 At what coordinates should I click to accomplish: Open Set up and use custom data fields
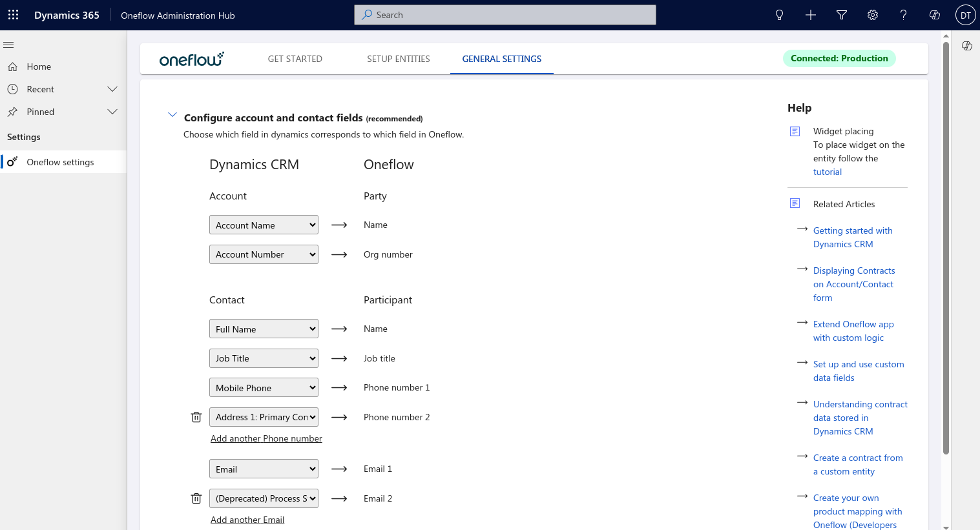point(859,371)
